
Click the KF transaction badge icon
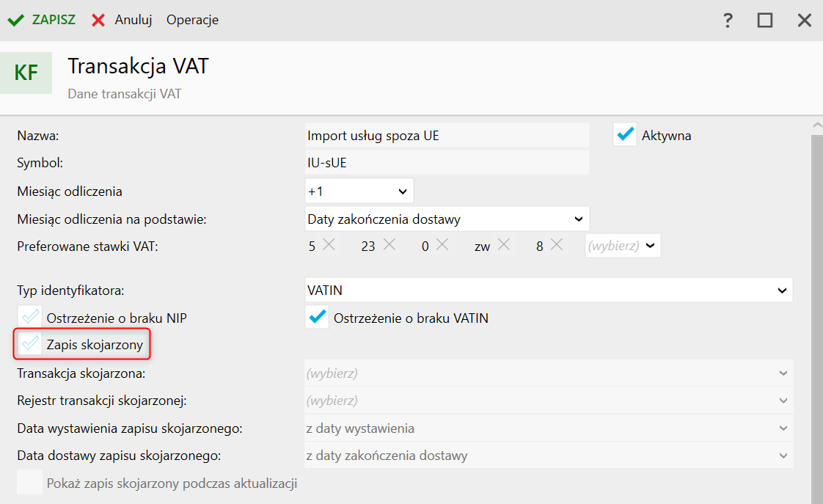tap(26, 73)
